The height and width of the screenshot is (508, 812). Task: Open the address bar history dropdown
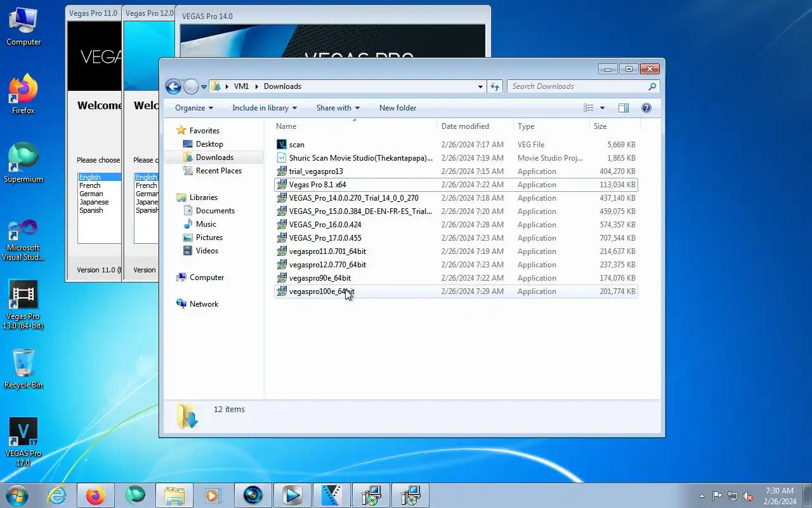(480, 86)
